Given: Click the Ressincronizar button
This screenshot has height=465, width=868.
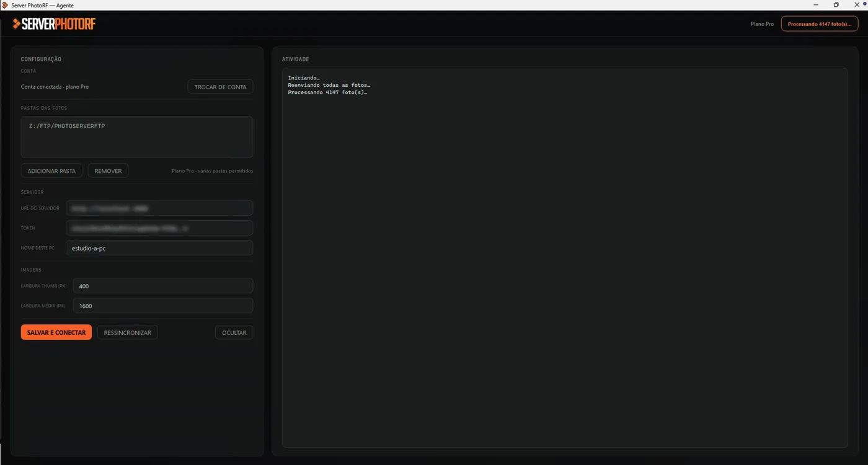Looking at the screenshot, I should pos(128,332).
